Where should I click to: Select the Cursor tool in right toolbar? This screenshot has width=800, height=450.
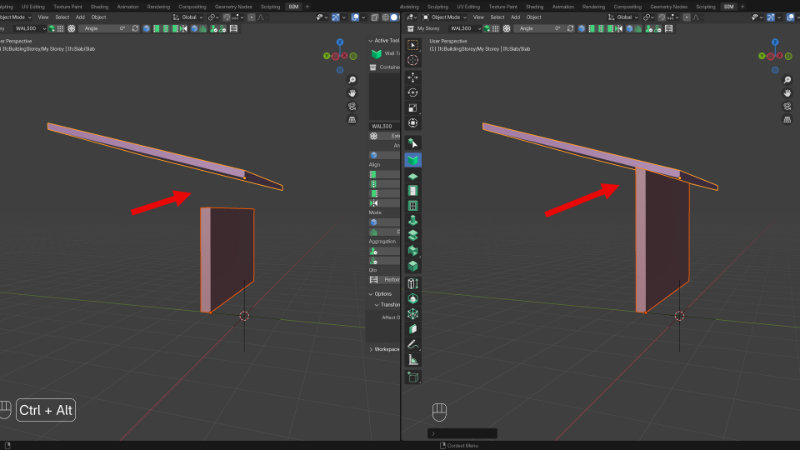coord(413,60)
